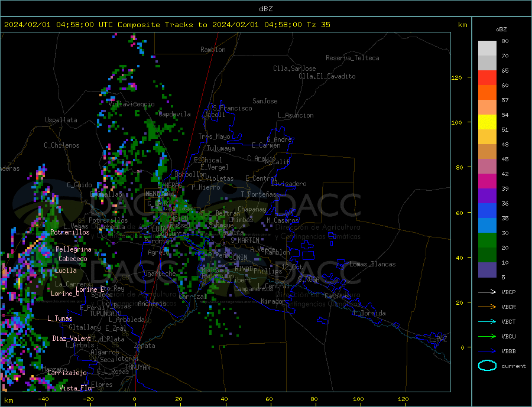The height and width of the screenshot is (407, 532).
Task: Click the C_Chilenos place label
Action: [61, 145]
